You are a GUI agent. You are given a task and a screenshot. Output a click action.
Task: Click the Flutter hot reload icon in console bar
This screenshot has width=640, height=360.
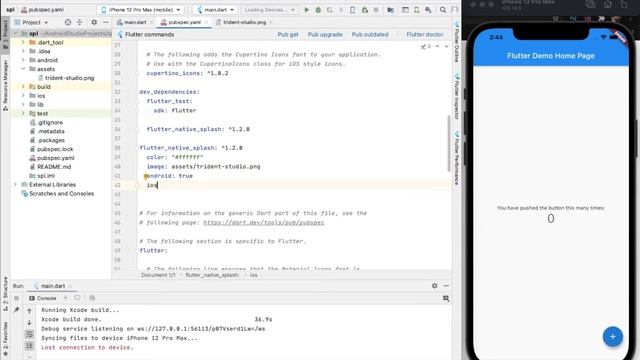pyautogui.click(x=66, y=298)
